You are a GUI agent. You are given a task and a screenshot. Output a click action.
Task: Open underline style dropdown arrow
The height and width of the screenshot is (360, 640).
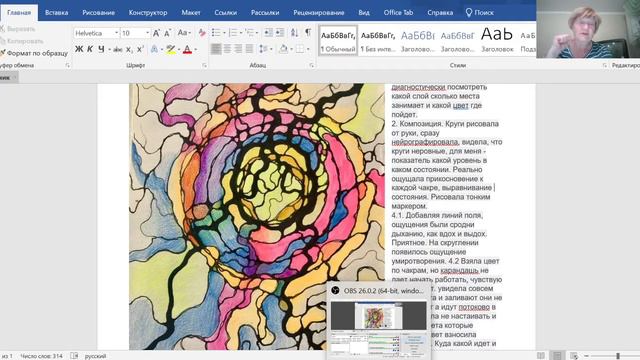point(109,49)
